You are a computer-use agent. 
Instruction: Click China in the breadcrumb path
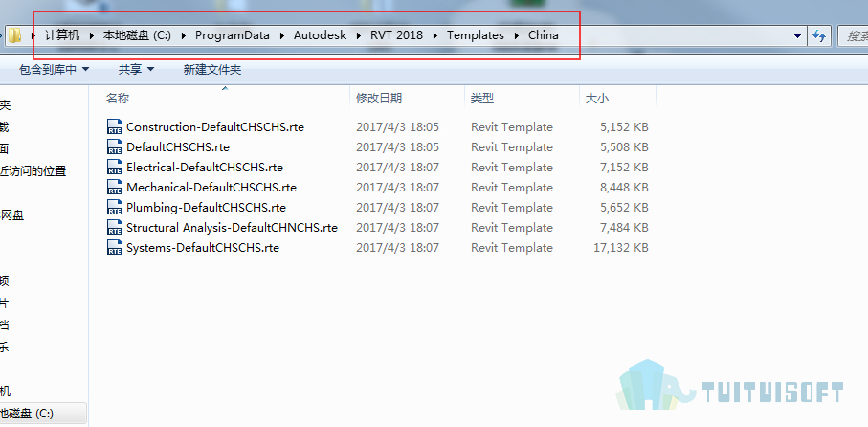tap(543, 35)
